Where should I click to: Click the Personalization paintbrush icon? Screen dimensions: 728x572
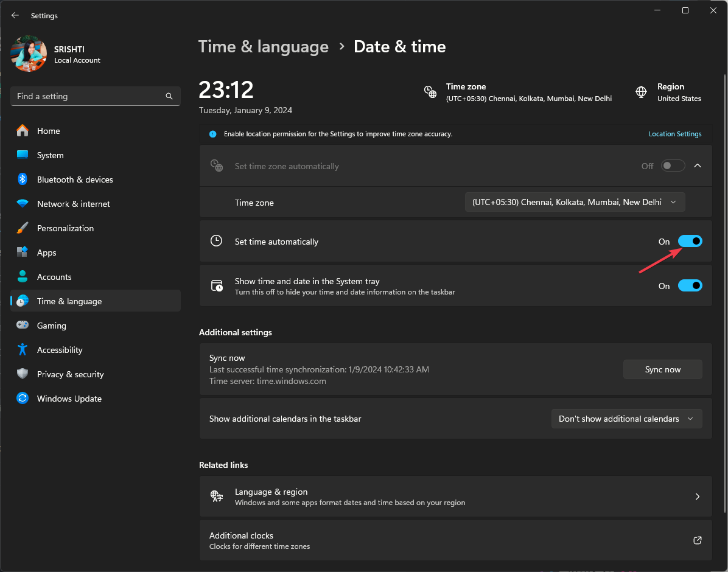[23, 228]
